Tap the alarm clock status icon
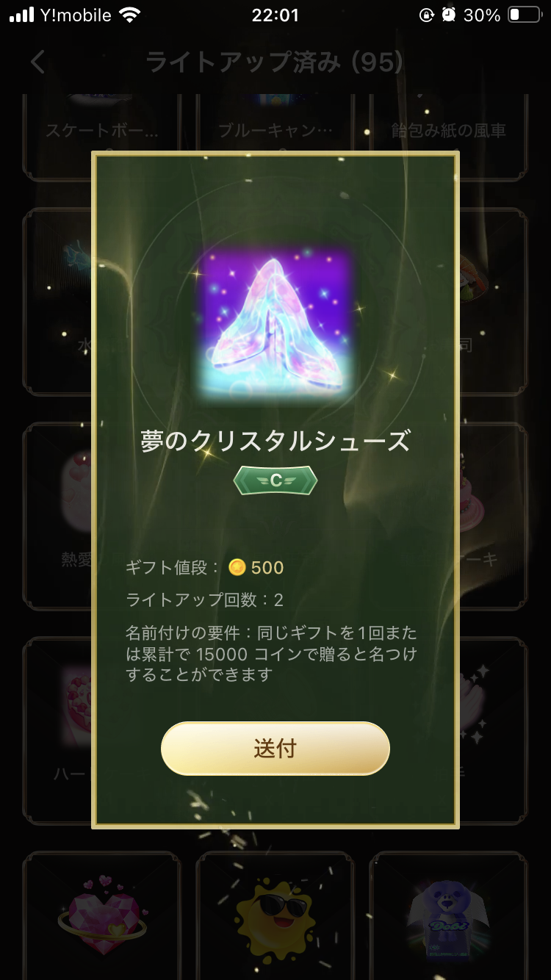Image resolution: width=551 pixels, height=980 pixels. pyautogui.click(x=448, y=15)
